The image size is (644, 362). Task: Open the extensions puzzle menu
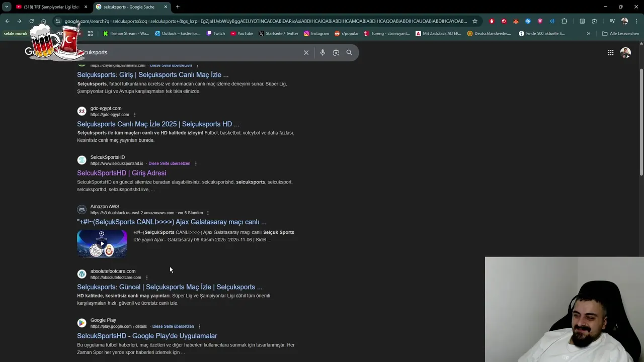coord(564,21)
